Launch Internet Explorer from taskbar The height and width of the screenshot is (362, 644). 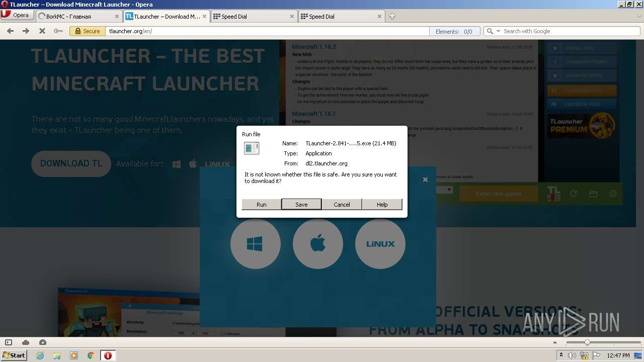coord(40,355)
